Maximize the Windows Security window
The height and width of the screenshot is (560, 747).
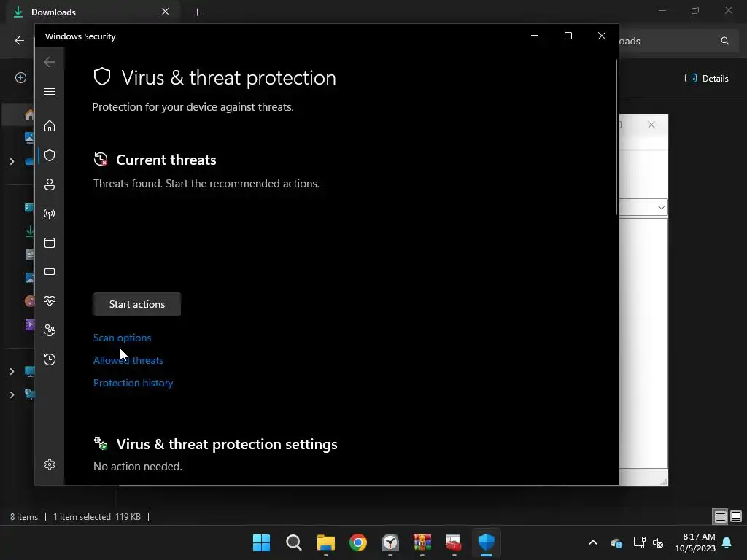click(568, 36)
